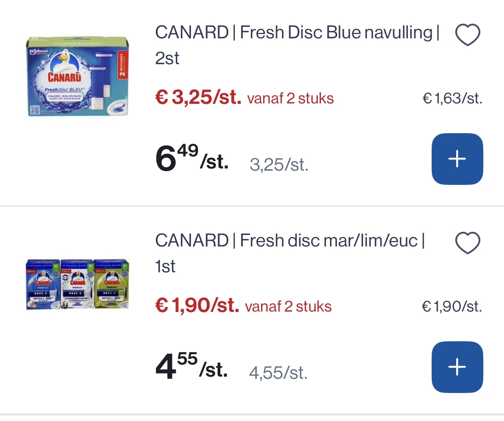Click the '2st' quantity label
Viewport: 504px width, 421px height.
tap(167, 59)
